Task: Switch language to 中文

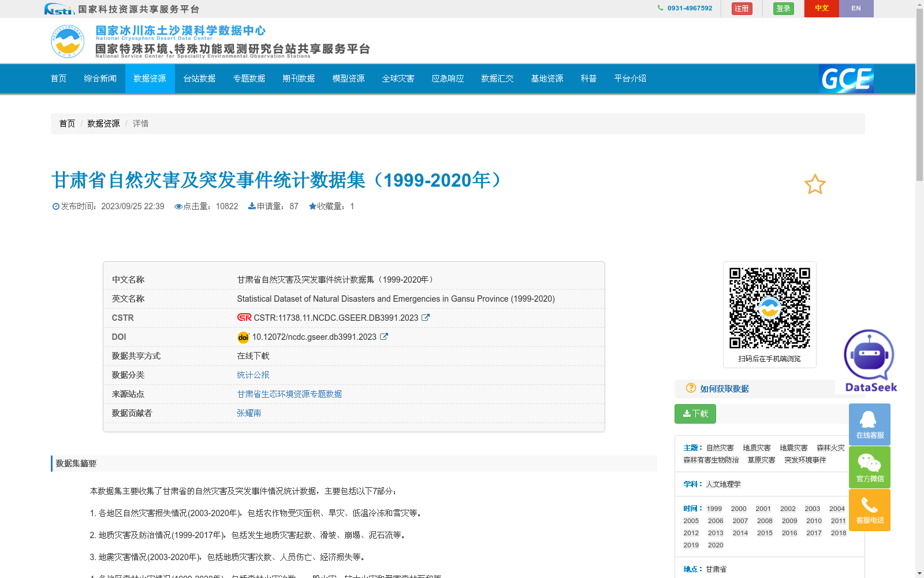Action: point(822,9)
